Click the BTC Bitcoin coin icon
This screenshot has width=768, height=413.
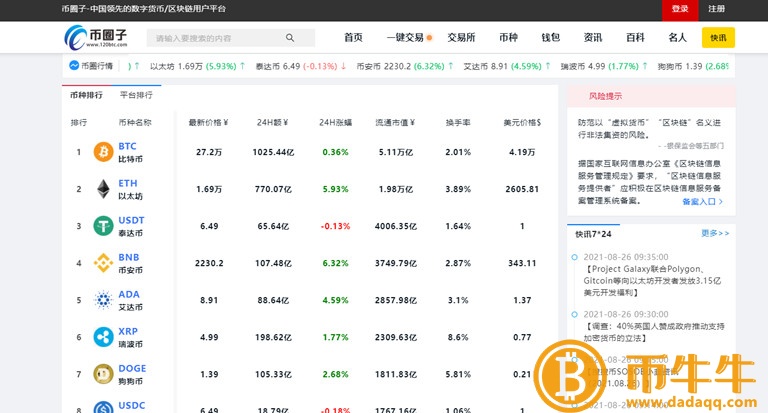coord(103,152)
